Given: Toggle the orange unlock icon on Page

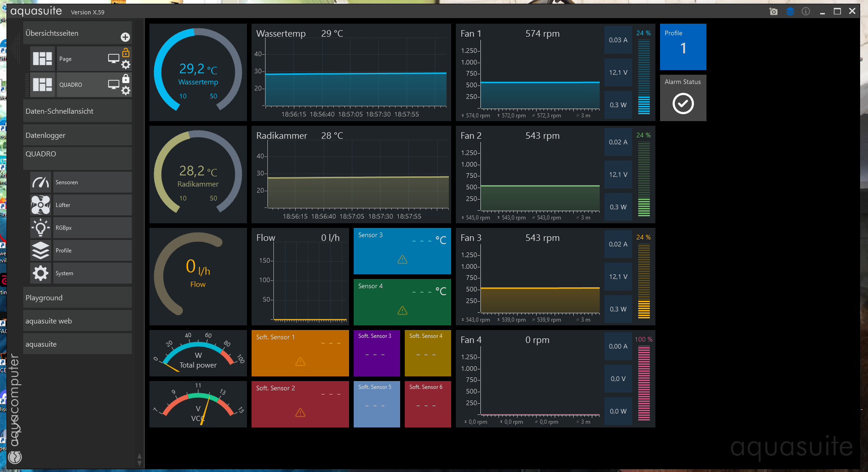Looking at the screenshot, I should point(126,52).
